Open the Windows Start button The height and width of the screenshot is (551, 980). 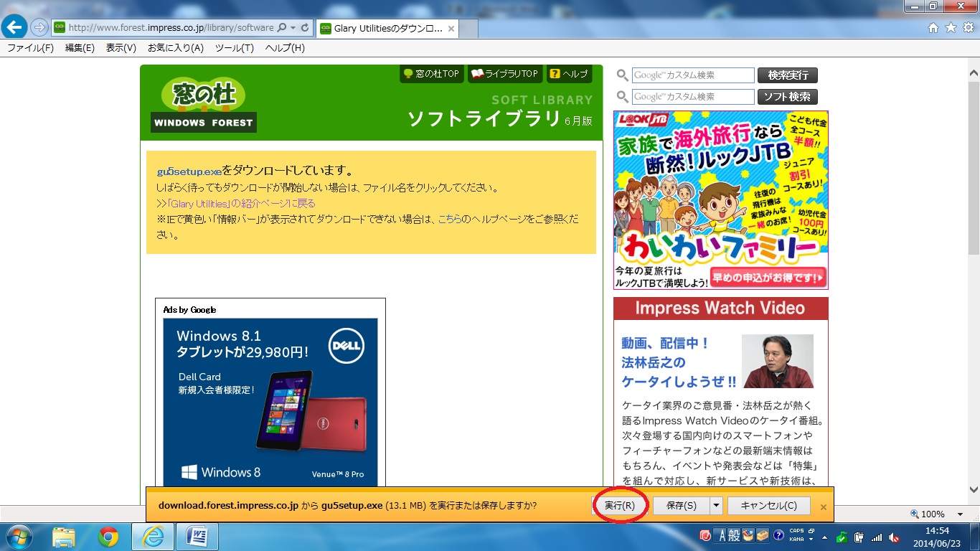point(19,537)
